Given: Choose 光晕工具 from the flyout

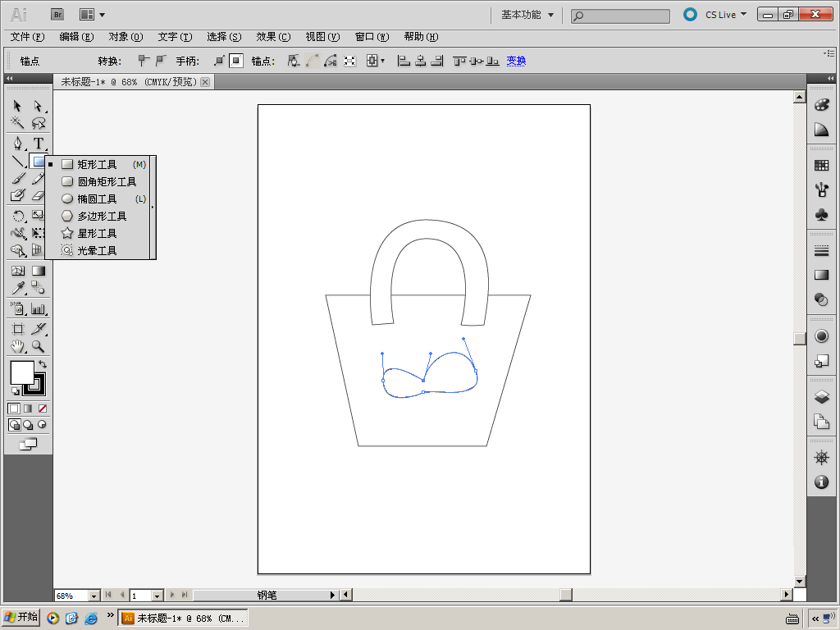Looking at the screenshot, I should 98,250.
